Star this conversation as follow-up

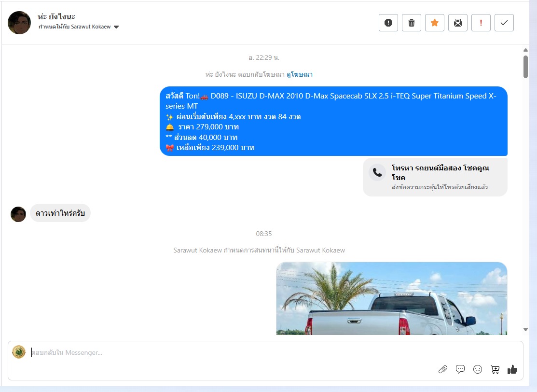pos(435,23)
